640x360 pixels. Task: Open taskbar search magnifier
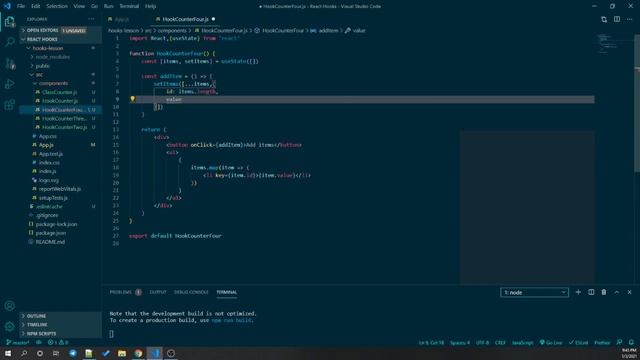[x=24, y=353]
